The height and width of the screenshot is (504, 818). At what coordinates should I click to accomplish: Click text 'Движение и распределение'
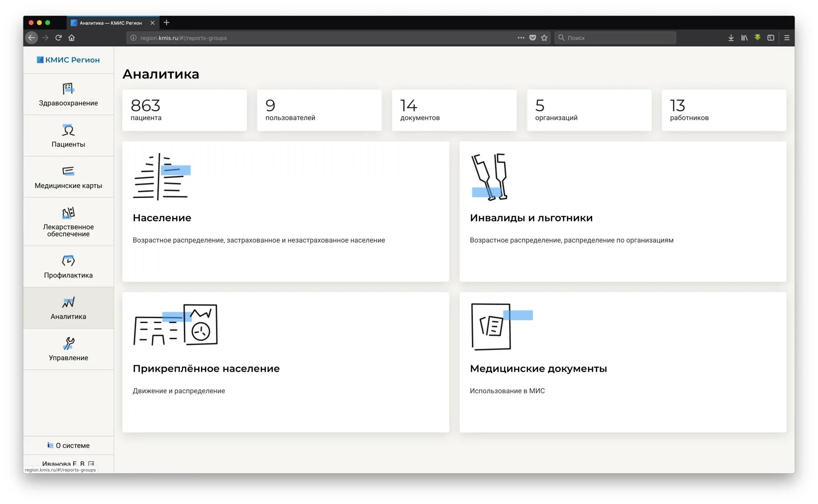pos(179,391)
